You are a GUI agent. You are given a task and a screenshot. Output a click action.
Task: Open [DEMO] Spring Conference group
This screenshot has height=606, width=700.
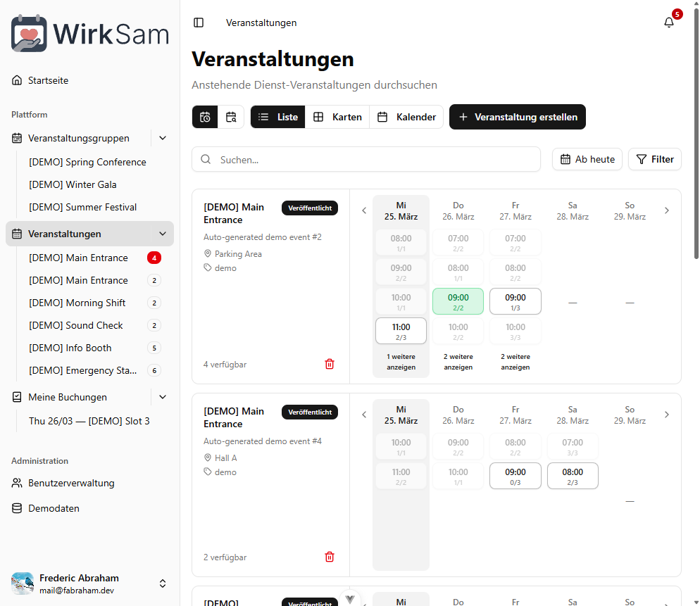(87, 162)
